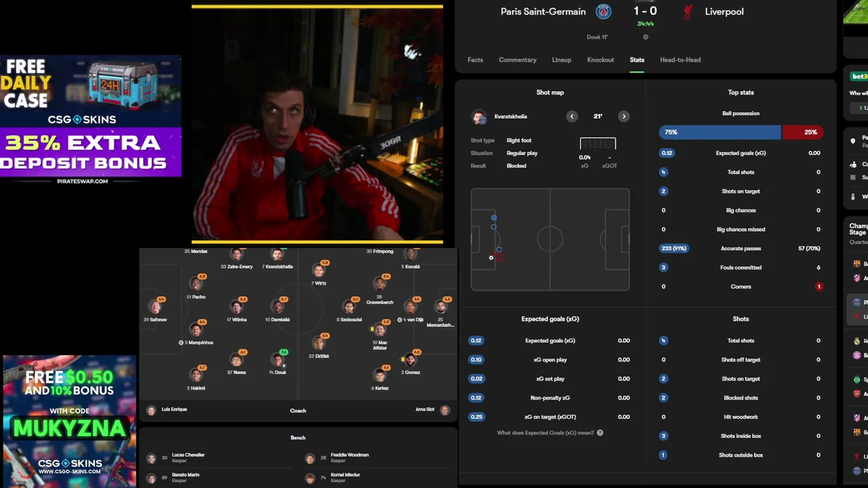The height and width of the screenshot is (488, 868).
Task: Click the Paris Saint-Germain club crest
Action: click(604, 12)
